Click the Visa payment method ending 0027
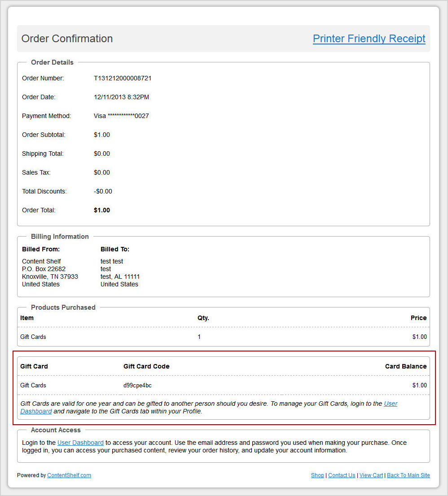448x496 pixels. coord(121,116)
